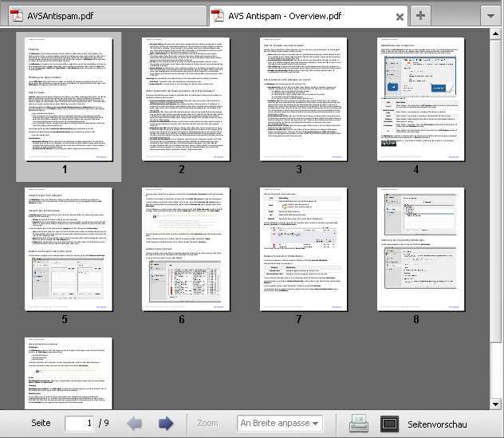This screenshot has width=504, height=438.
Task: Select the AVS Antispam - Overview.pdf tab
Action: tap(309, 16)
